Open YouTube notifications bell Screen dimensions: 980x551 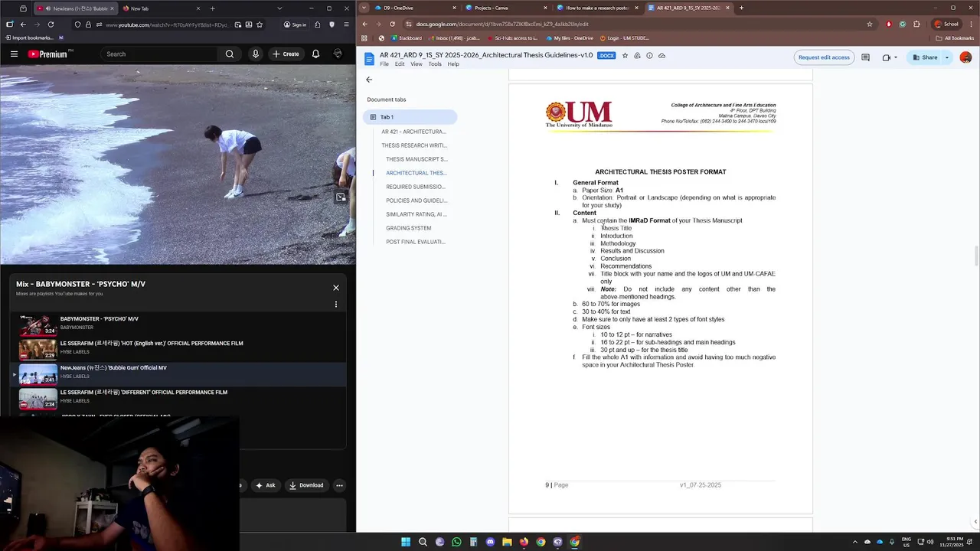click(315, 54)
